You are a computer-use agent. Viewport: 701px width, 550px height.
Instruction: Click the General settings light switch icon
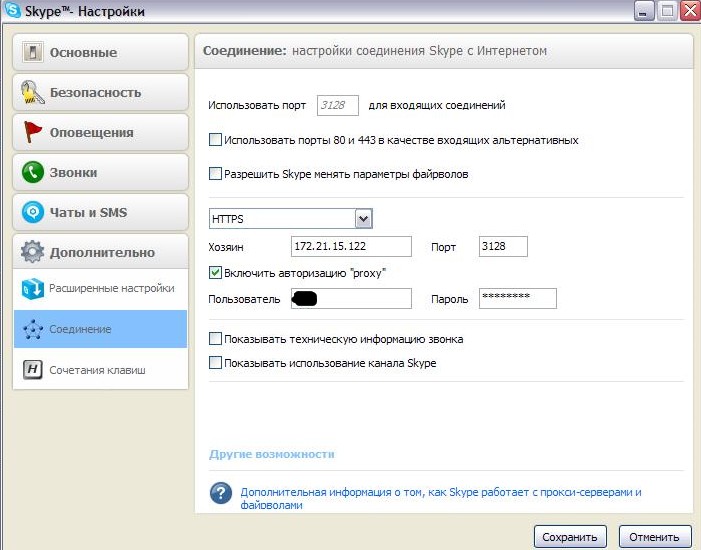(33, 52)
